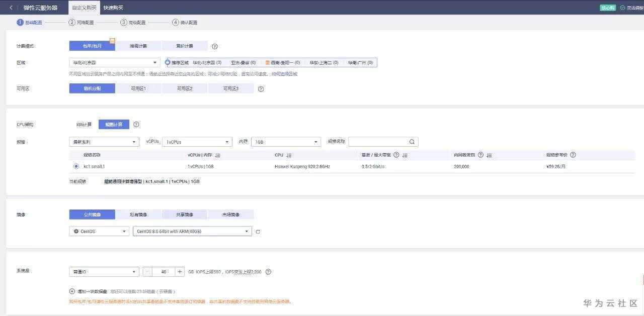Select 按需计费 billing mode
The image size is (644, 316).
coord(138,46)
